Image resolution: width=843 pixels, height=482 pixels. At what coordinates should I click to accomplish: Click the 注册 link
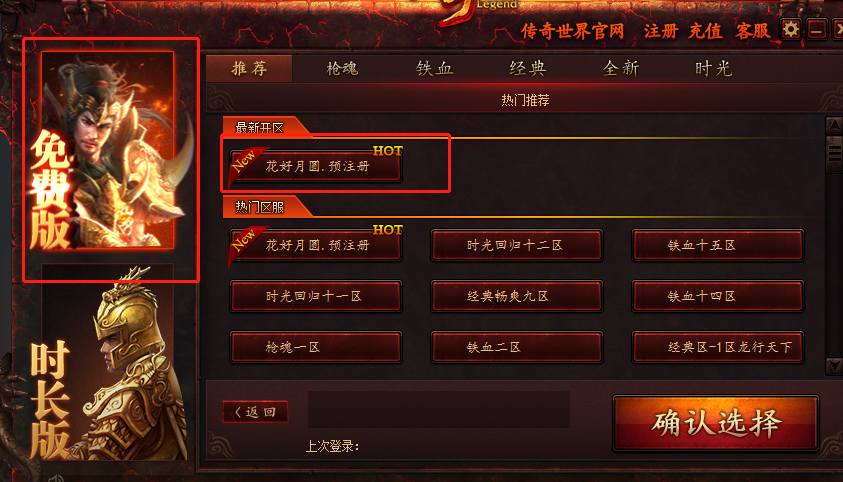point(661,31)
